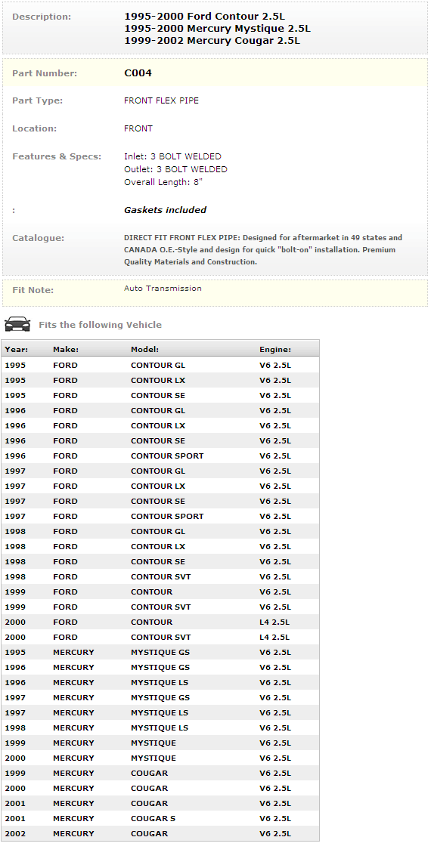
Task: Click part number C004
Action: click(x=138, y=73)
